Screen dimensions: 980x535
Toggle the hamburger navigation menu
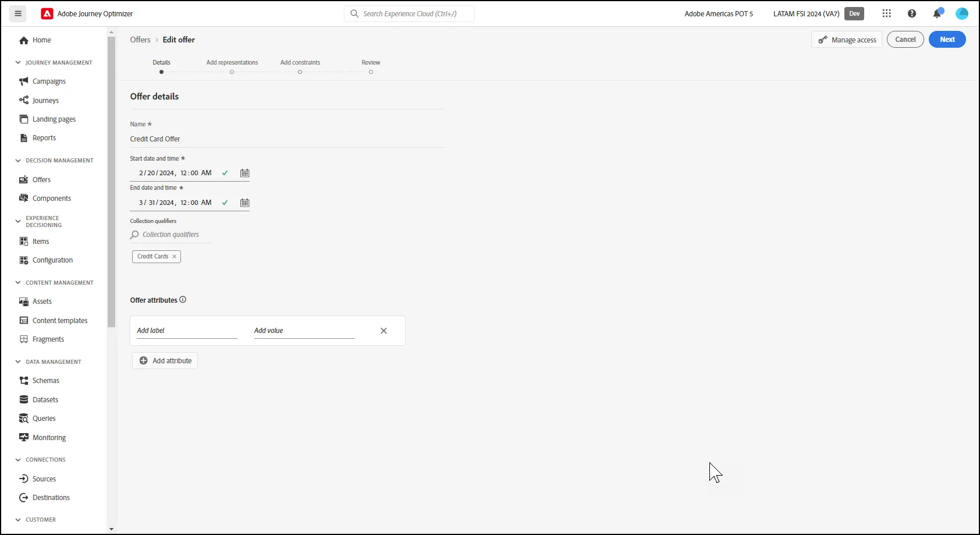click(18, 13)
